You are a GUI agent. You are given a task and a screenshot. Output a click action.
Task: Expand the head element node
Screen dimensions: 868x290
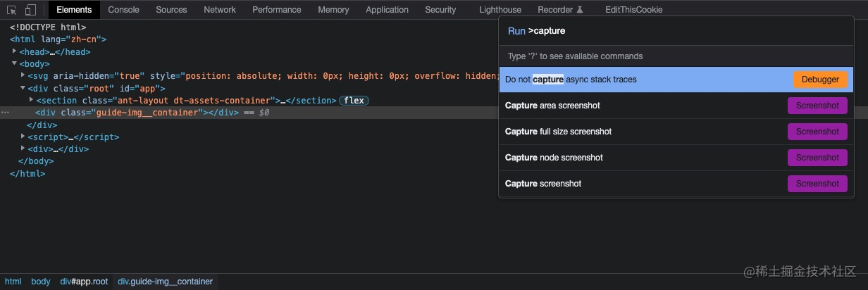15,51
